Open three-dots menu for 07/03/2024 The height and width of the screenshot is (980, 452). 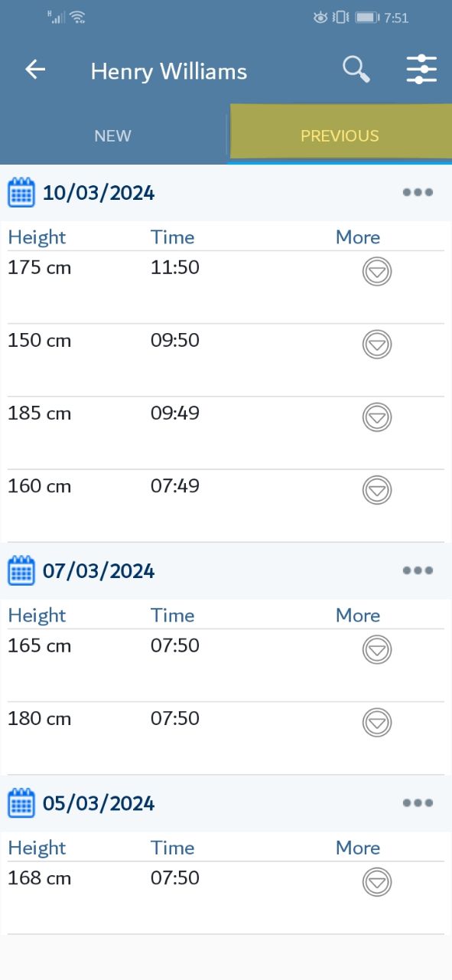pos(418,570)
